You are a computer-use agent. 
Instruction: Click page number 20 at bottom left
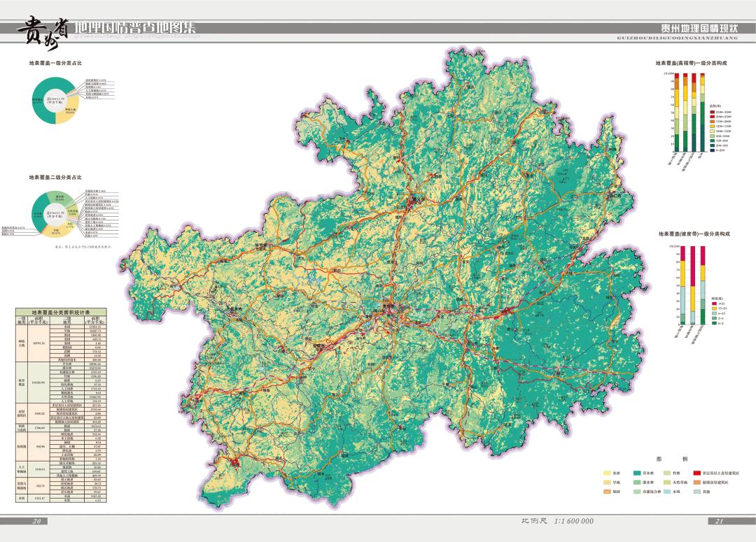(x=38, y=521)
